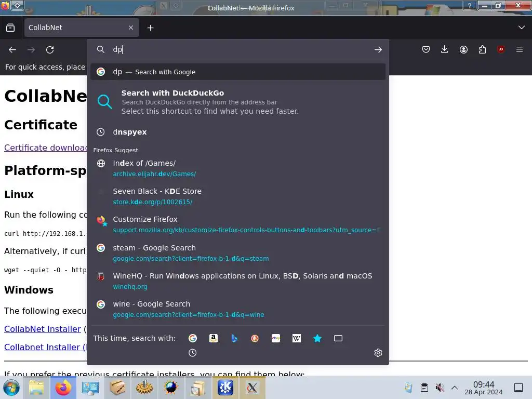Expand the list all tabs chevron

[x=522, y=28]
